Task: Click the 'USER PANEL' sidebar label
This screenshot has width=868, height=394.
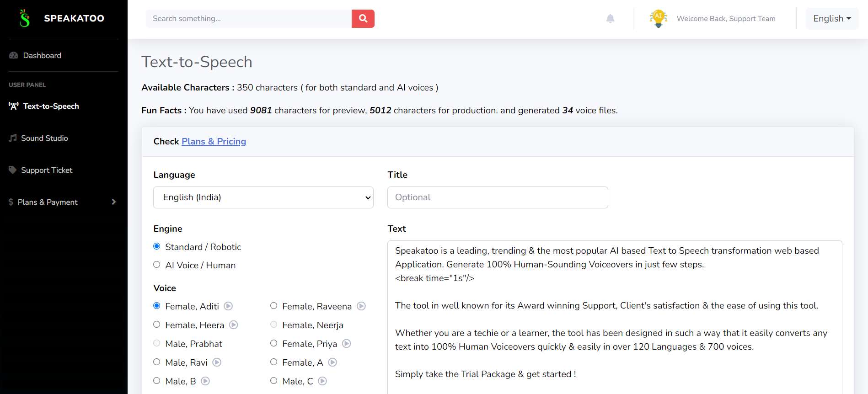Action: 27,85
